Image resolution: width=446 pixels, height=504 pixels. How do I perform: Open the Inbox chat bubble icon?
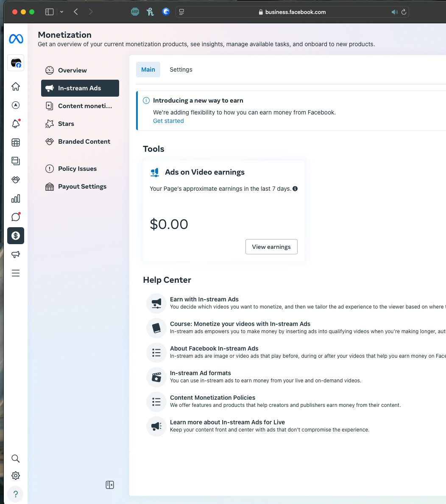(x=16, y=217)
